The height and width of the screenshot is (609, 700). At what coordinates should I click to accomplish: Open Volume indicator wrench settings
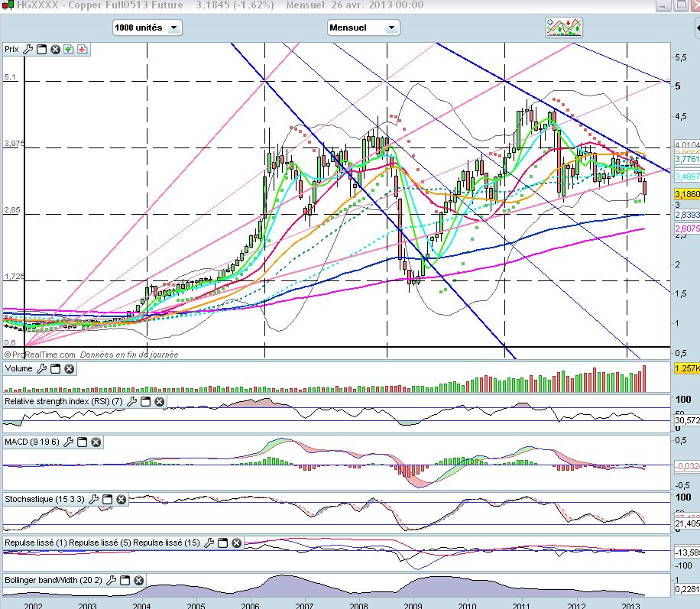point(41,368)
